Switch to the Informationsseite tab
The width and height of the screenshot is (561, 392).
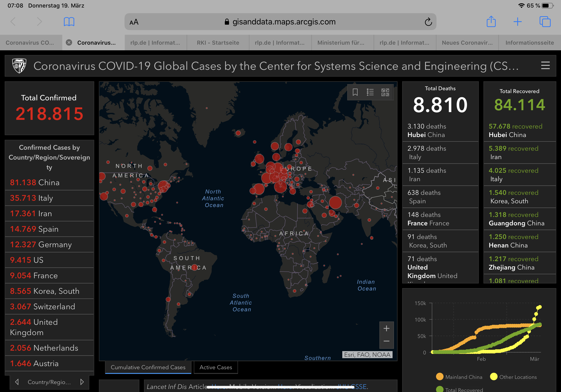(530, 43)
